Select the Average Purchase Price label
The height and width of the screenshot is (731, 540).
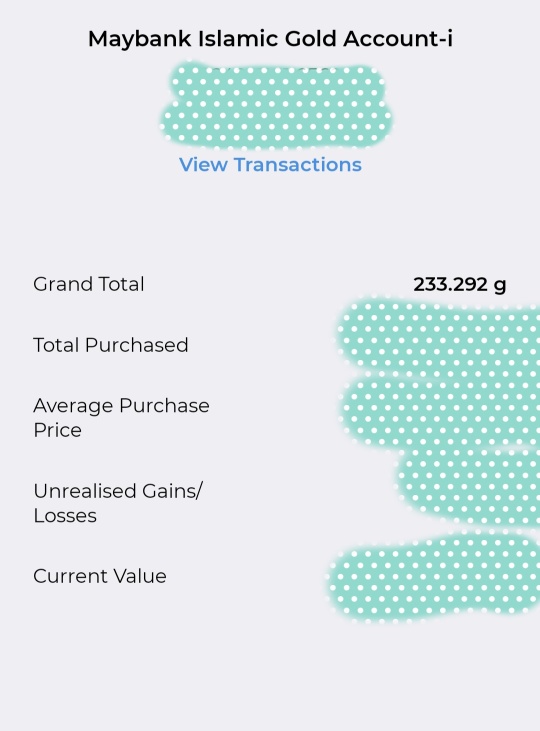pos(121,418)
